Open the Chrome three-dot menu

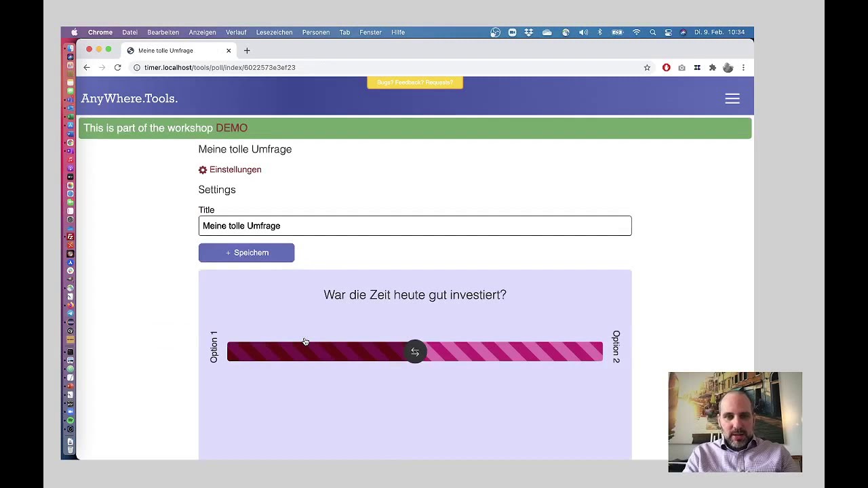[x=743, y=68]
